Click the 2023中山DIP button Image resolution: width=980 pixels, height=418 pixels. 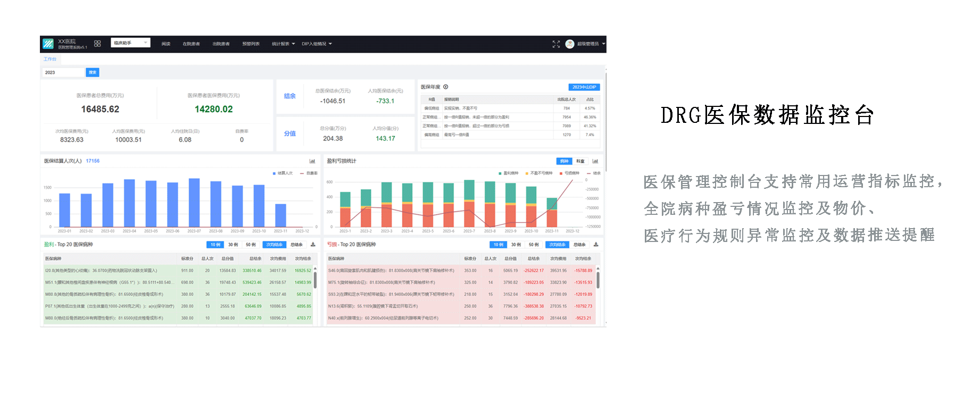[x=584, y=87]
